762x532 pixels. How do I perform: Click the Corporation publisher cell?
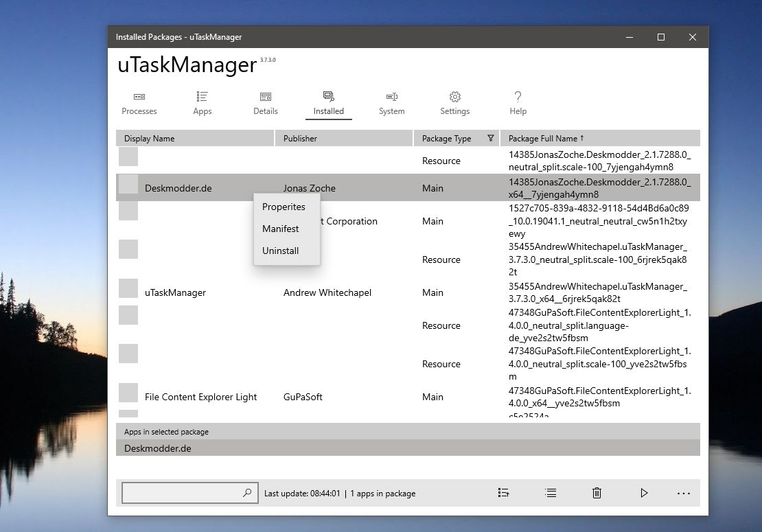click(349, 221)
